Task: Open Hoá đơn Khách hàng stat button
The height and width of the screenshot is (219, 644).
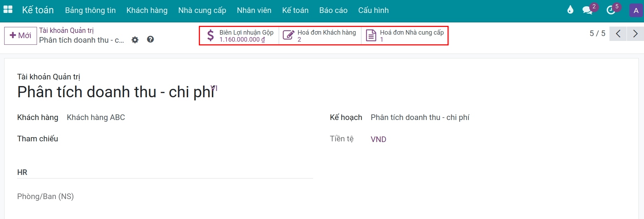Action: click(320, 36)
